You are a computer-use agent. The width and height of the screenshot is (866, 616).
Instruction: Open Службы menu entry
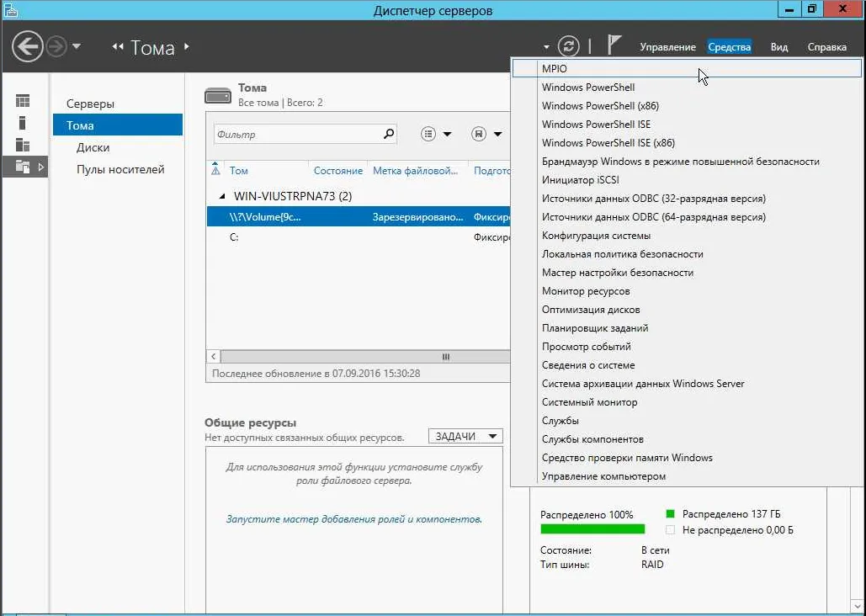pos(687,421)
